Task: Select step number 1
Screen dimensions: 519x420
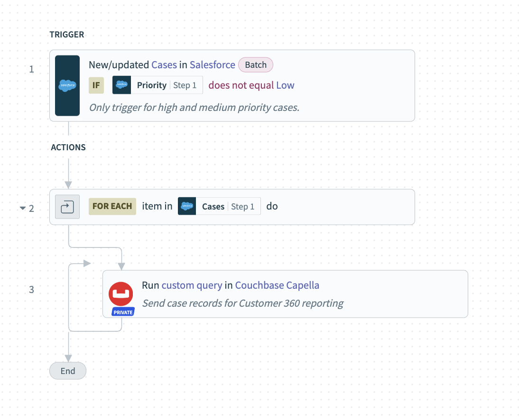Action: coord(31,69)
